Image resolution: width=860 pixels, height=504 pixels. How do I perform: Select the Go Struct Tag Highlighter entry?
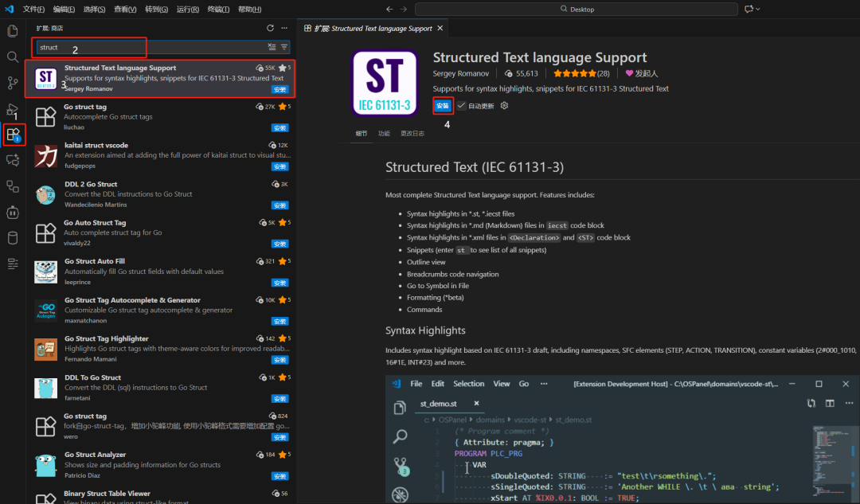click(x=161, y=350)
